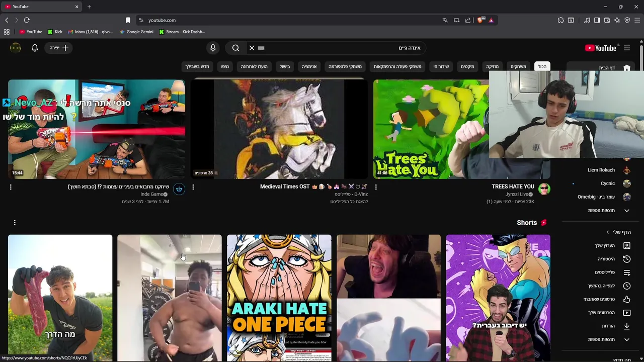Open the account avatar menu in YouTube header
The width and height of the screenshot is (644, 362).
(x=16, y=48)
